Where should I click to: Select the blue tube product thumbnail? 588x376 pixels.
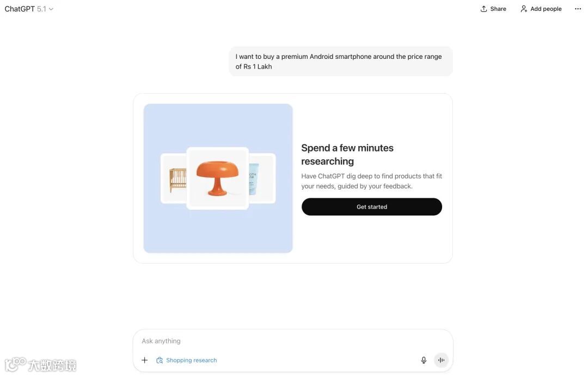(x=262, y=179)
